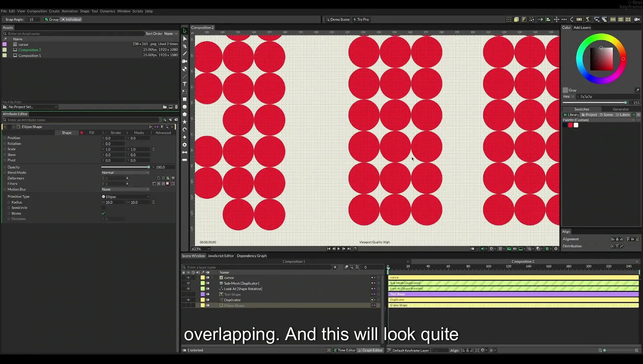Adjust the Opacity slider
Image resolution: width=643 pixels, height=364 pixels.
[125, 167]
